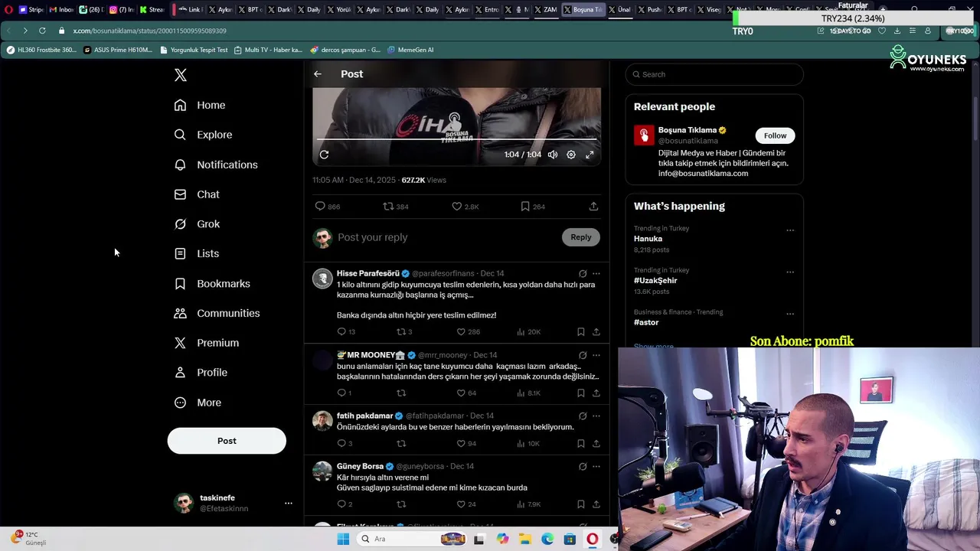This screenshot has width=980, height=551.
Task: Click the white Post button
Action: tap(227, 441)
